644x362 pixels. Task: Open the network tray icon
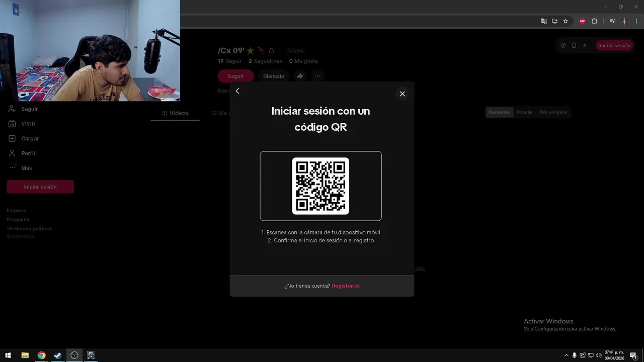click(x=591, y=355)
